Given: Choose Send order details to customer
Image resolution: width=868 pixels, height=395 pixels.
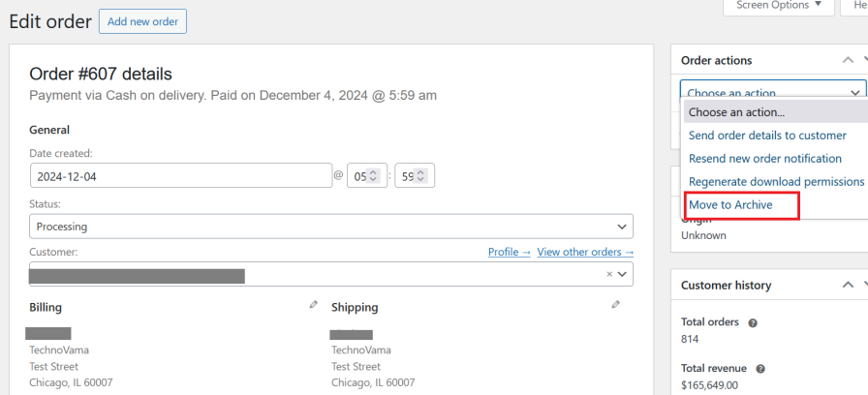Looking at the screenshot, I should tap(767, 136).
